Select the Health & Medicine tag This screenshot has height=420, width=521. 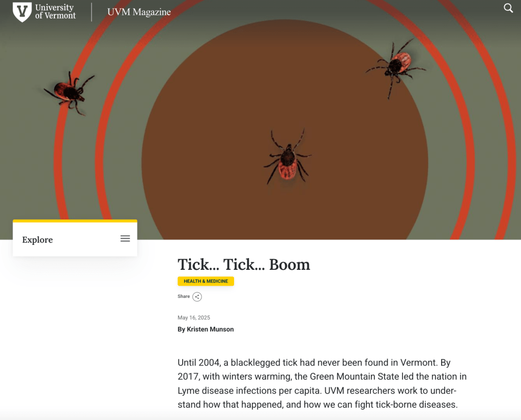(206, 282)
